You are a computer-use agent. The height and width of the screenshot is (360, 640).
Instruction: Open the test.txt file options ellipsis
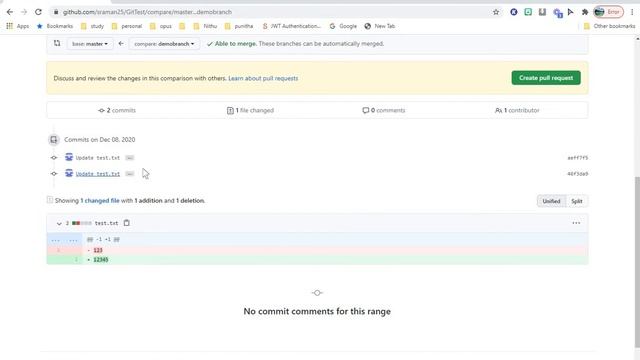pyautogui.click(x=576, y=223)
